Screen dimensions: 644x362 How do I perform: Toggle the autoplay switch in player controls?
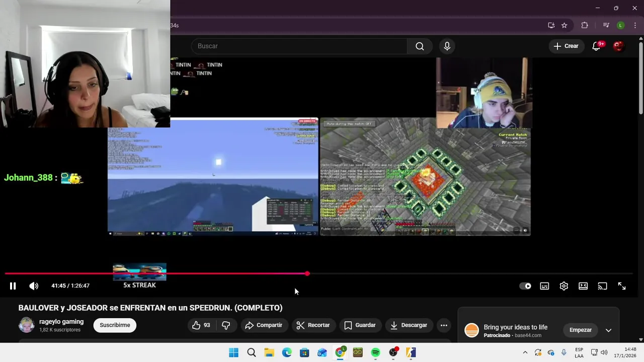point(525,286)
